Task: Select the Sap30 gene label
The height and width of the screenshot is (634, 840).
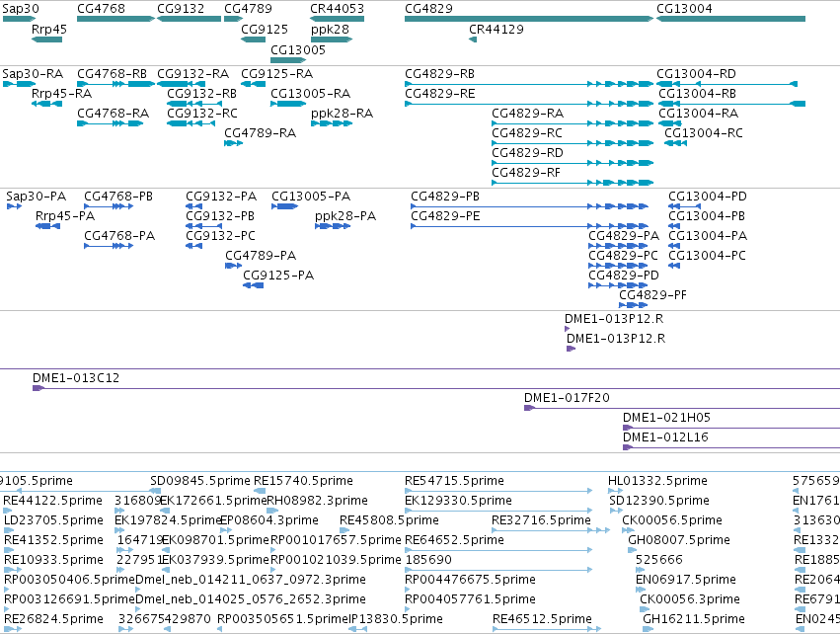Action: [21, 9]
